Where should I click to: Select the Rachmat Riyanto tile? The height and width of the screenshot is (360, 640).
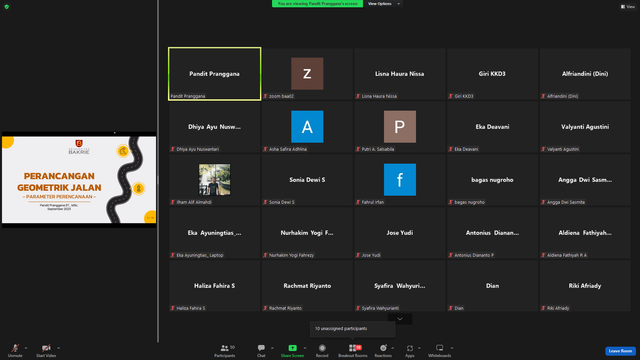[x=307, y=286]
